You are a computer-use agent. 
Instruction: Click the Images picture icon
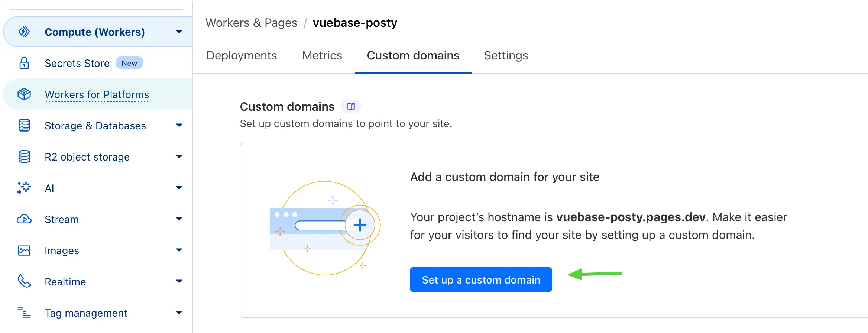(24, 250)
